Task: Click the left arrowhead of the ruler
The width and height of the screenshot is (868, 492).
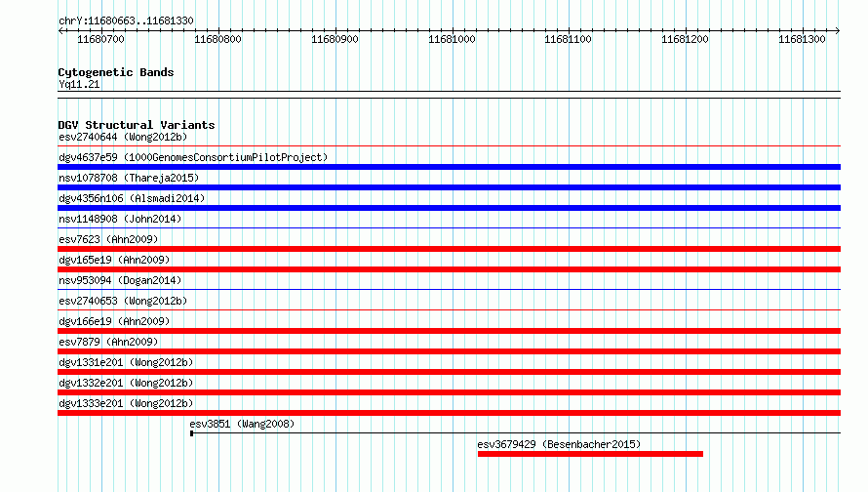Action: coord(60,30)
